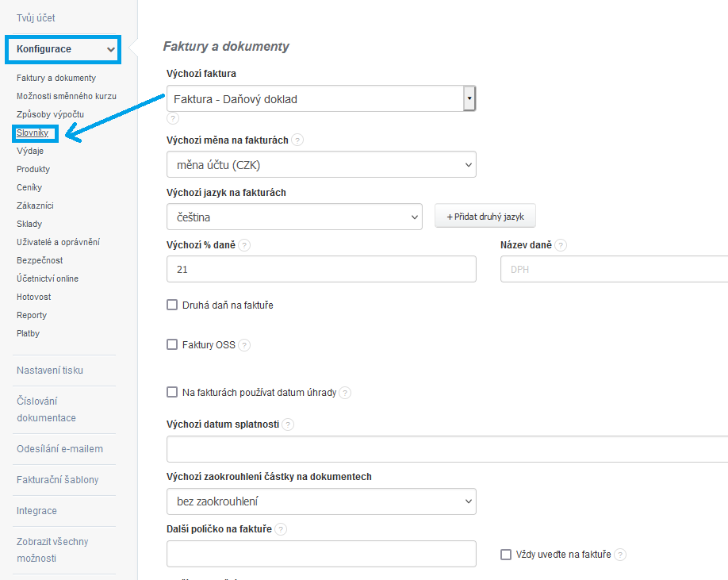Click help icon below Výchozí faktura dropdown
Image resolution: width=728 pixels, height=580 pixels.
point(173,118)
